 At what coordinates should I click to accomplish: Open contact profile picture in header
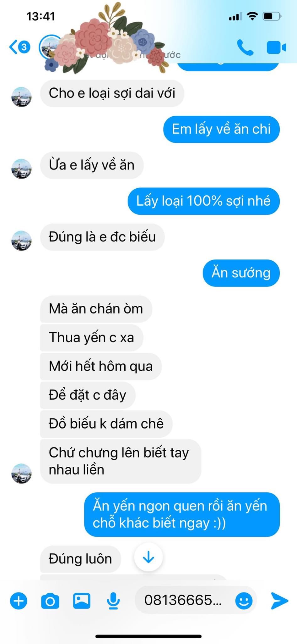[50, 47]
